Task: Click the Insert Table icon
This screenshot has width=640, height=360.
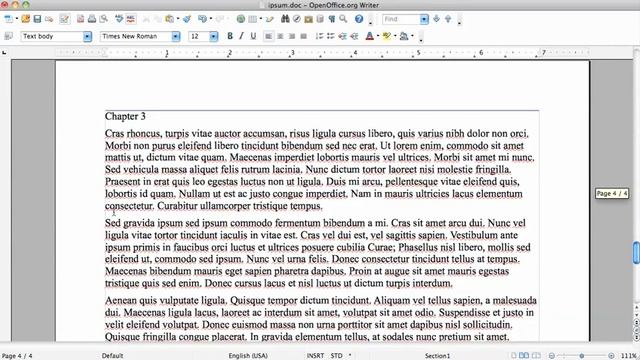Action: (253, 19)
